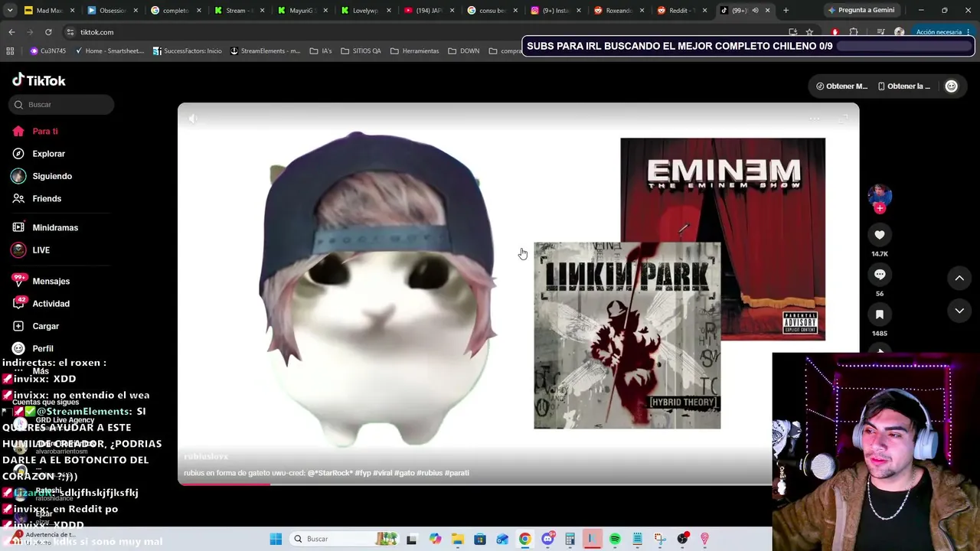Open OBS Studio from the taskbar

pos(682,539)
